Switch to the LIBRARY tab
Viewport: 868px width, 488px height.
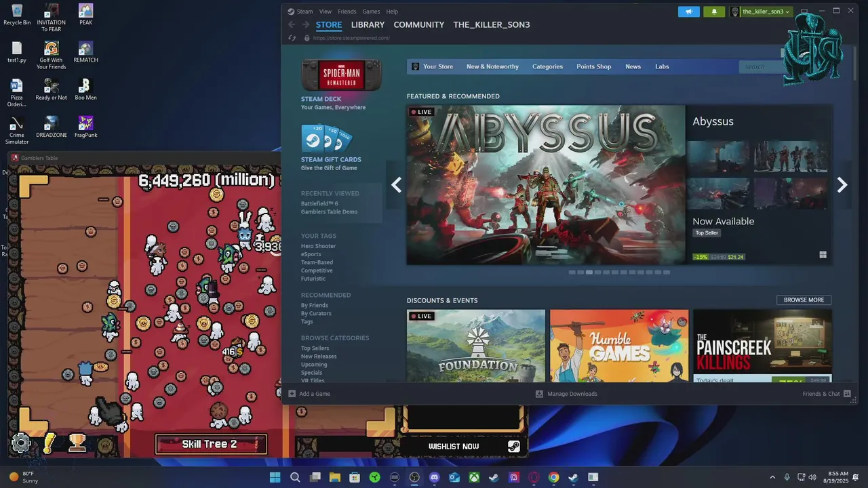click(x=368, y=24)
